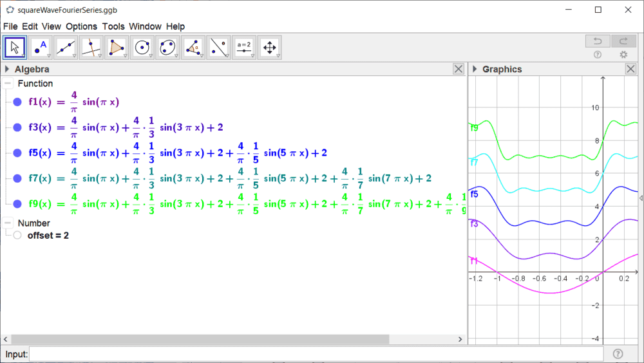Image resolution: width=644 pixels, height=363 pixels.
Task: Choose the Line through two points tool
Action: (x=66, y=48)
